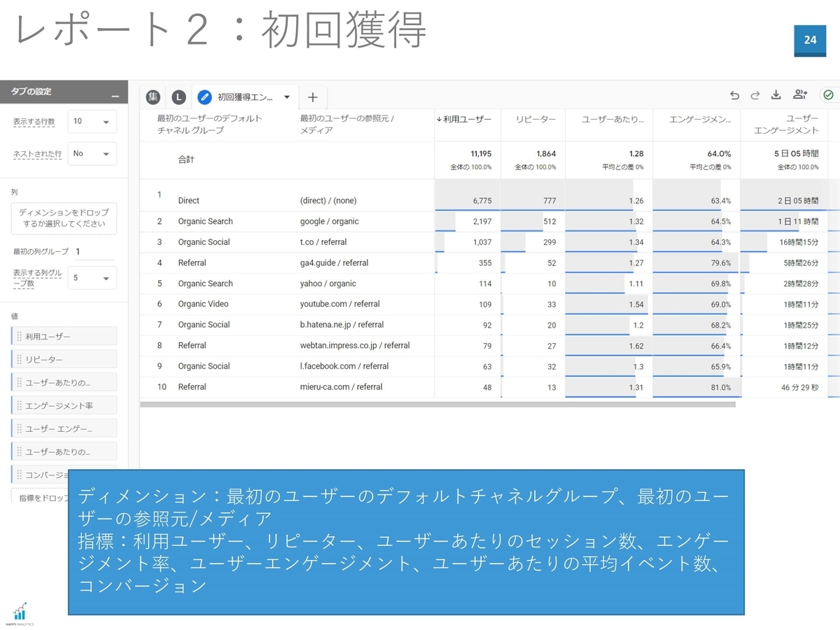840x630 pixels.
Task: Click the 1,037 users value
Action: [482, 242]
